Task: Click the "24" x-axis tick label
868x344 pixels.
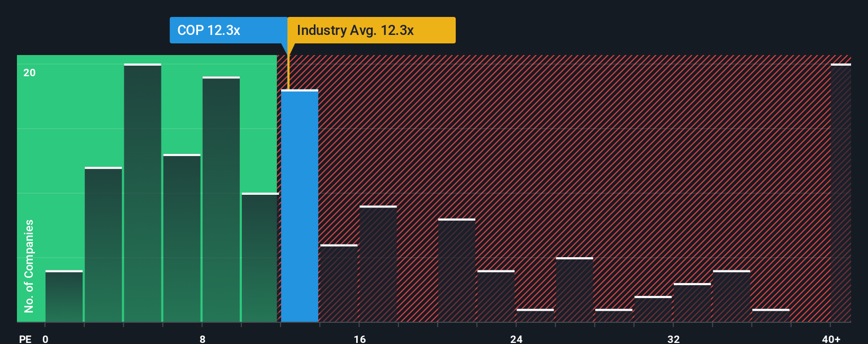Action: 517,339
